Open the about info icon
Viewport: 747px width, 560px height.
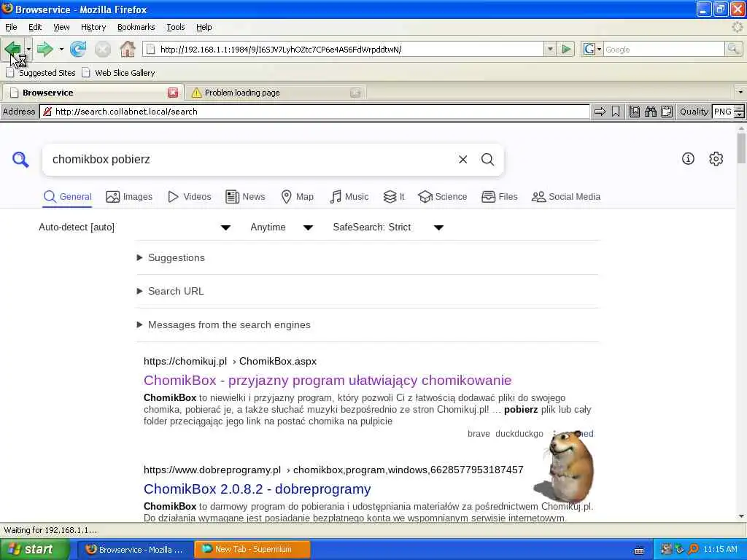click(x=688, y=158)
